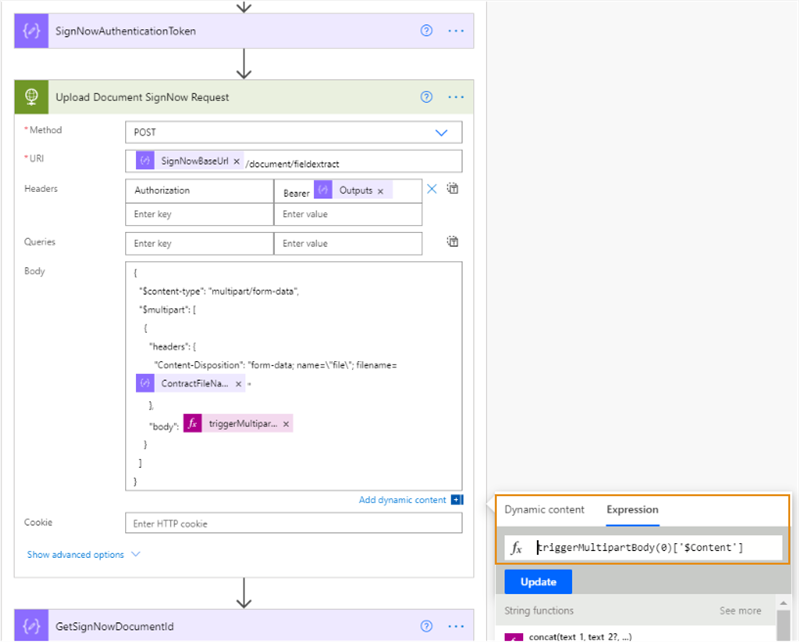Open ellipsis menu for Upload Document SignNow Request

point(457,97)
